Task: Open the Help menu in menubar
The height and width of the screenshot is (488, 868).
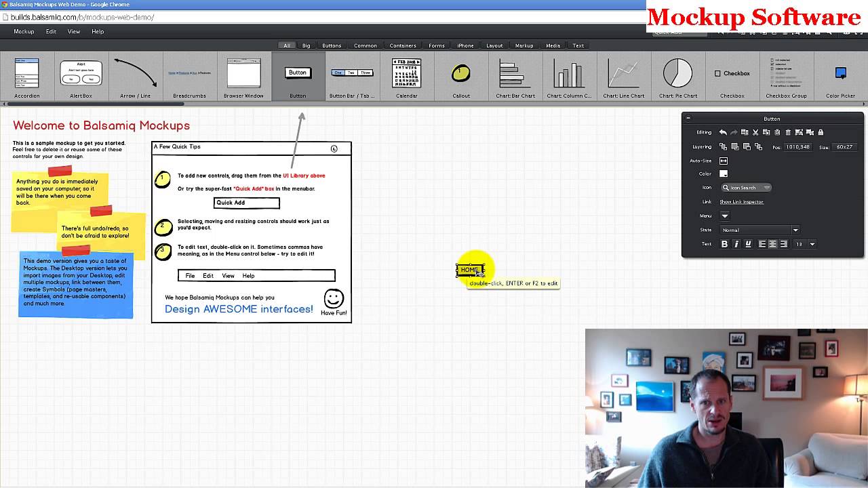Action: click(98, 32)
